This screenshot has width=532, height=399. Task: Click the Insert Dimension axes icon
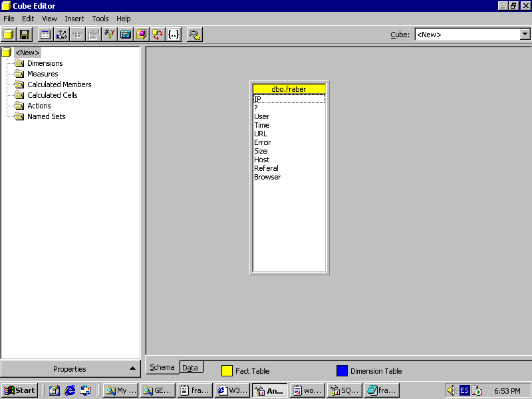[x=62, y=34]
